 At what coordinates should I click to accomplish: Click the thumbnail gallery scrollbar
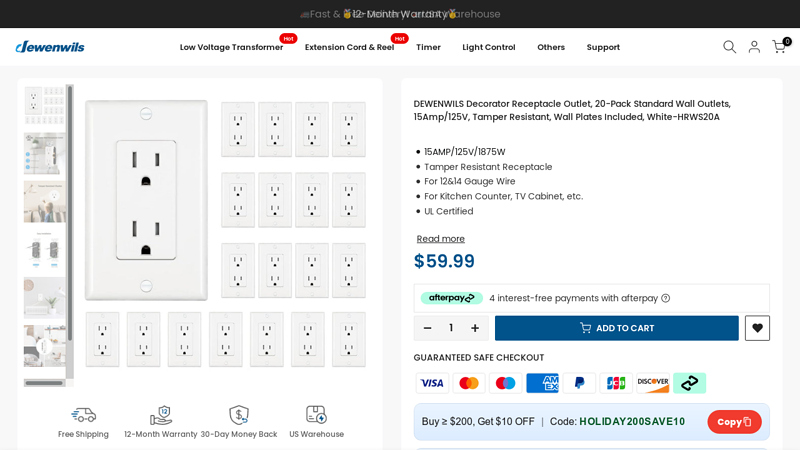click(70, 230)
